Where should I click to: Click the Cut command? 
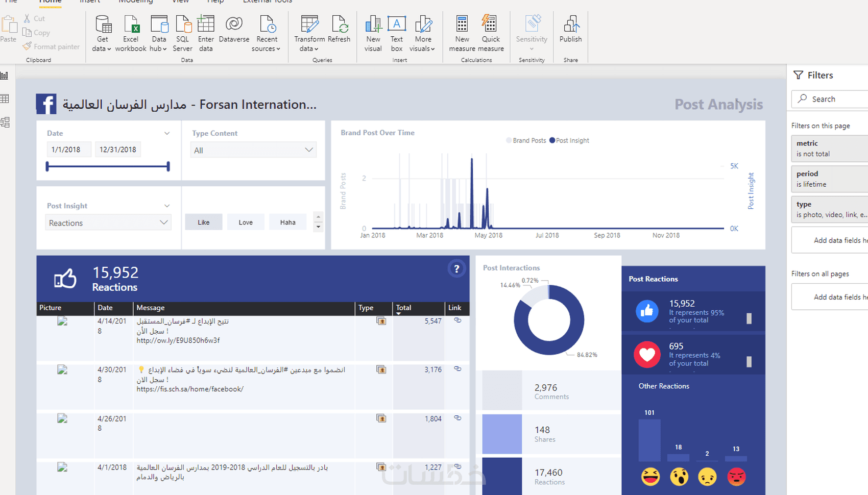pos(34,18)
